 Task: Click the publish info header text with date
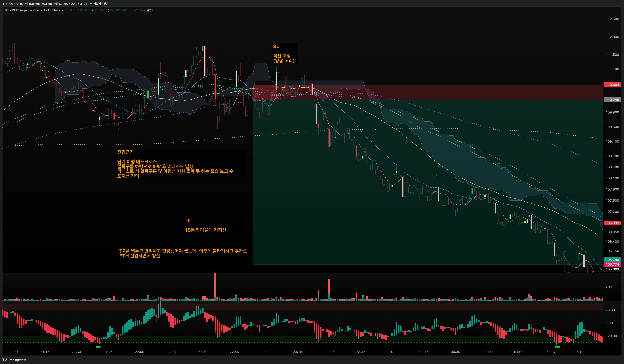(55, 4)
